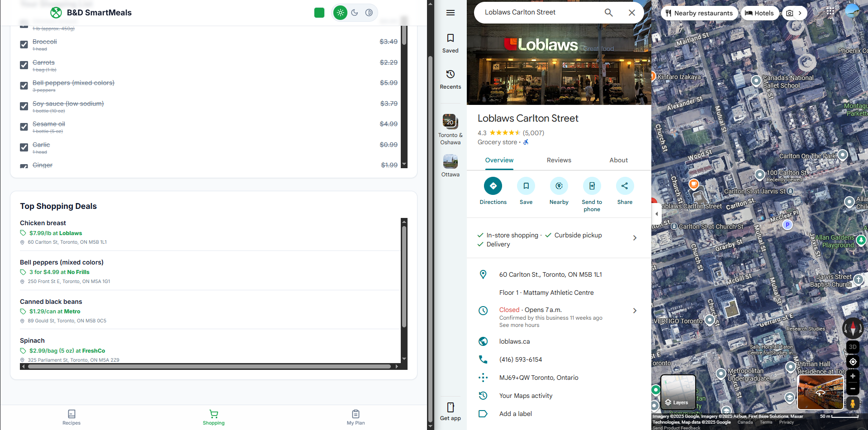
Task: Open the Recipes tab in SmartMeals
Action: point(71,417)
